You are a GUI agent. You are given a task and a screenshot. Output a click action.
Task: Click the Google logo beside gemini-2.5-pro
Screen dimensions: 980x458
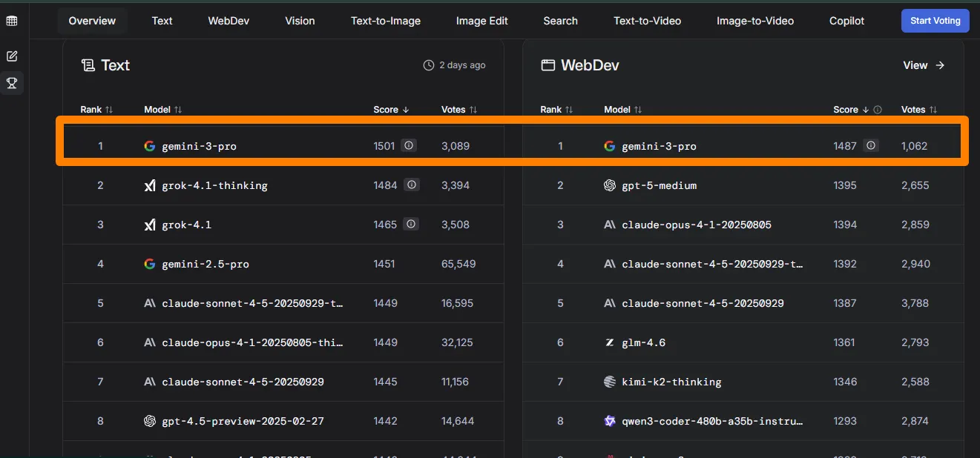[150, 264]
